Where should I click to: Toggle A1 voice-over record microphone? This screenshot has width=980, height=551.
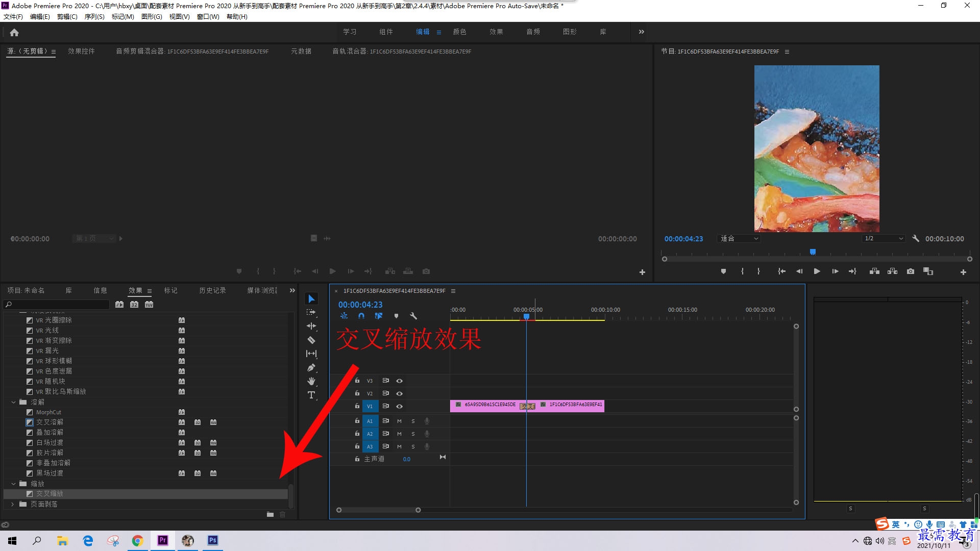point(427,421)
